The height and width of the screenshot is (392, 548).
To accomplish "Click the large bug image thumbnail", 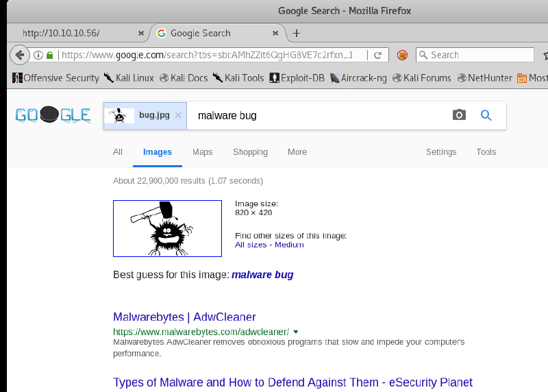I will pos(167,228).
